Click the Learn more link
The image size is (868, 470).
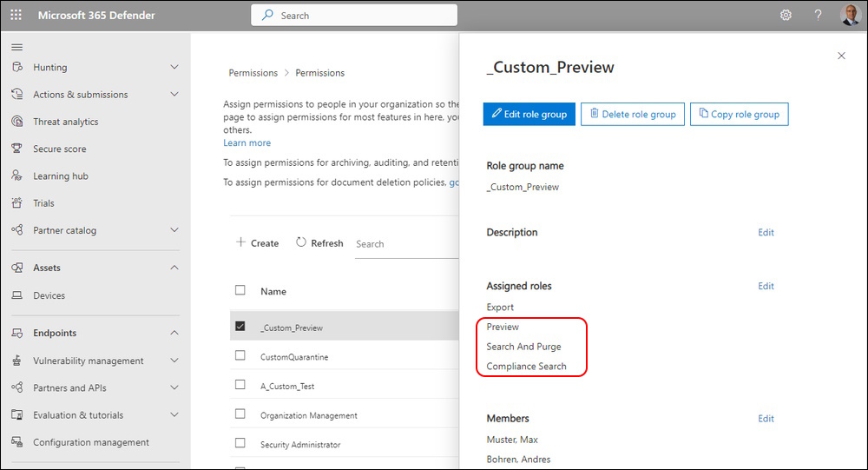click(247, 142)
